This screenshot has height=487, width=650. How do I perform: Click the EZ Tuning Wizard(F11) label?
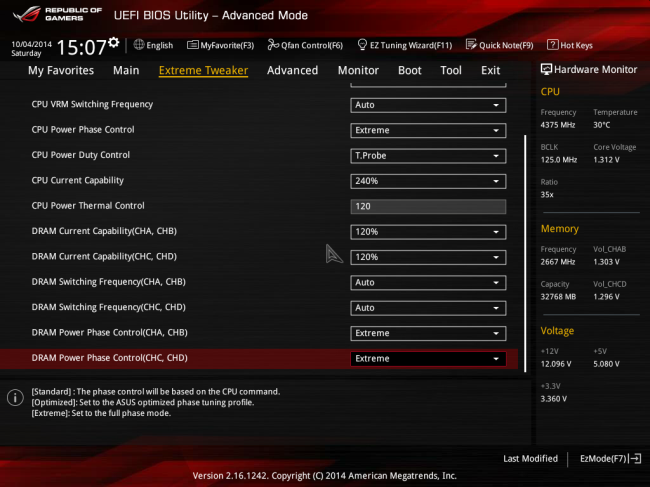[x=411, y=45]
